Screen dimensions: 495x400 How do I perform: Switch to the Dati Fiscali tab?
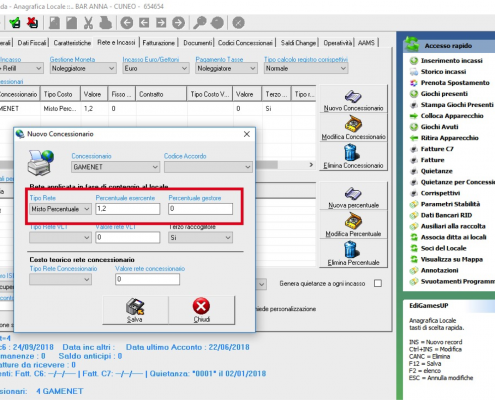32,43
